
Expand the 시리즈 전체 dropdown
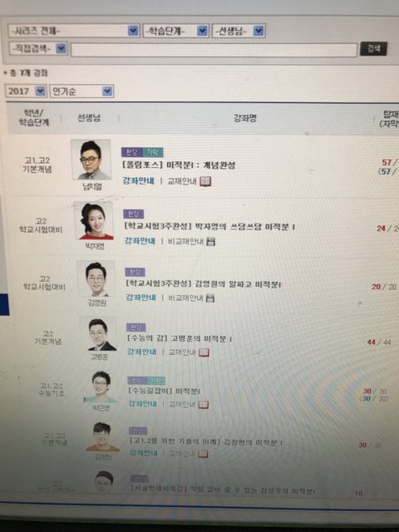click(x=73, y=31)
